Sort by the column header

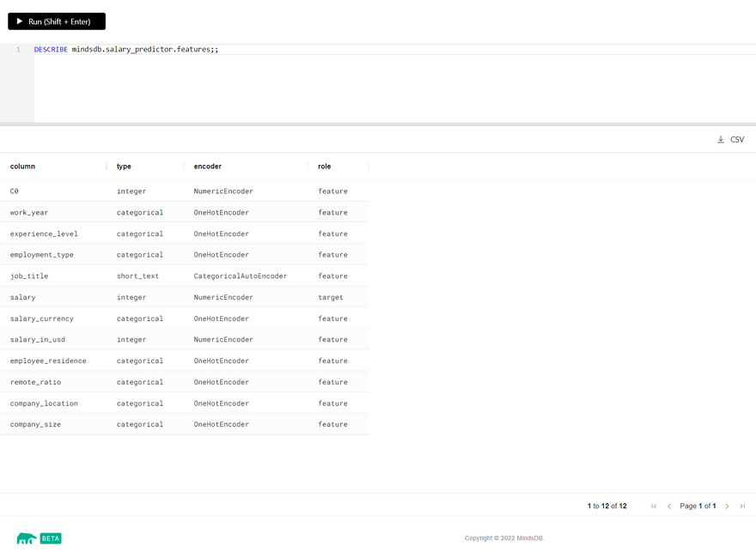[23, 167]
